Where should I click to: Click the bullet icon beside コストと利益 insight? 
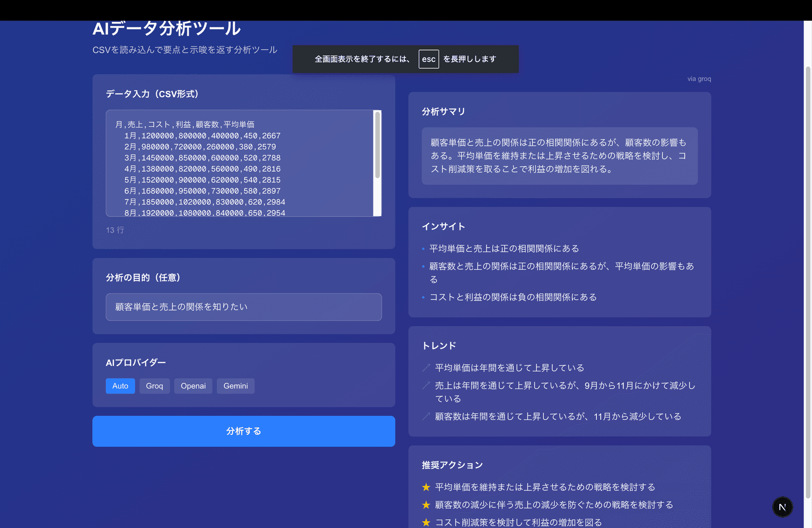click(423, 297)
